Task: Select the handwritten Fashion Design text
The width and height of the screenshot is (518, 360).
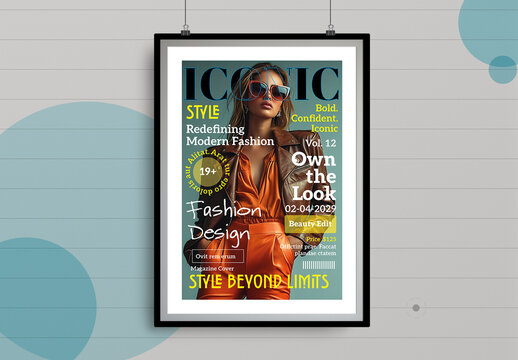Action: pyautogui.click(x=224, y=223)
